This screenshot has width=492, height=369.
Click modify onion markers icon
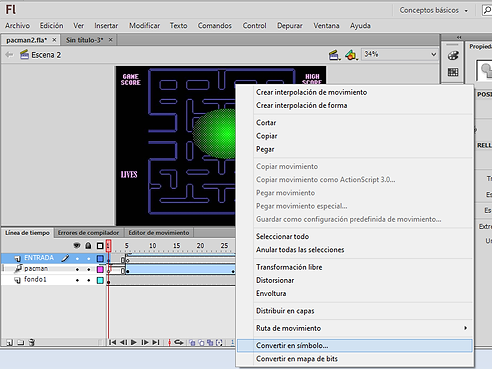coord(219,342)
